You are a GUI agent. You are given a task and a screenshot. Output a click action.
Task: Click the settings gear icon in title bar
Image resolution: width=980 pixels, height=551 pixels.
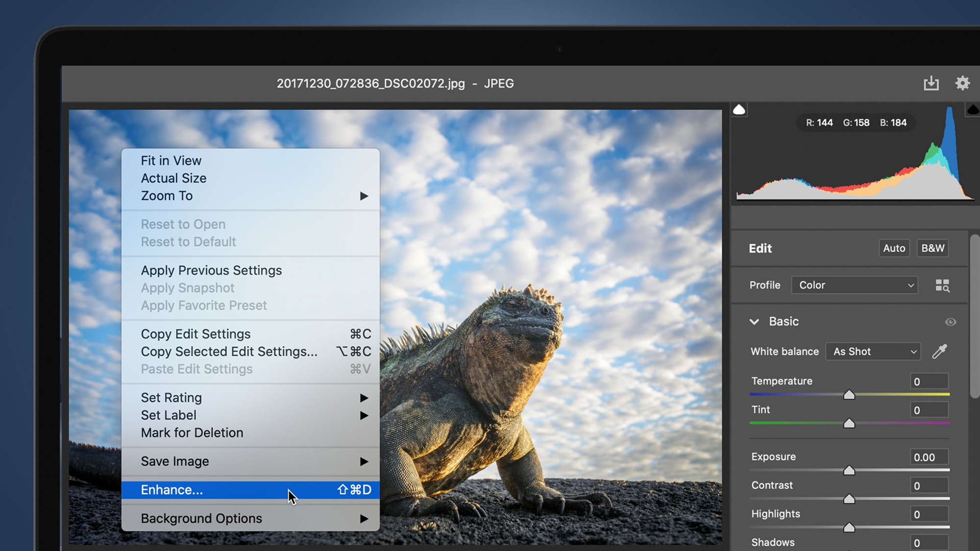pyautogui.click(x=962, y=83)
